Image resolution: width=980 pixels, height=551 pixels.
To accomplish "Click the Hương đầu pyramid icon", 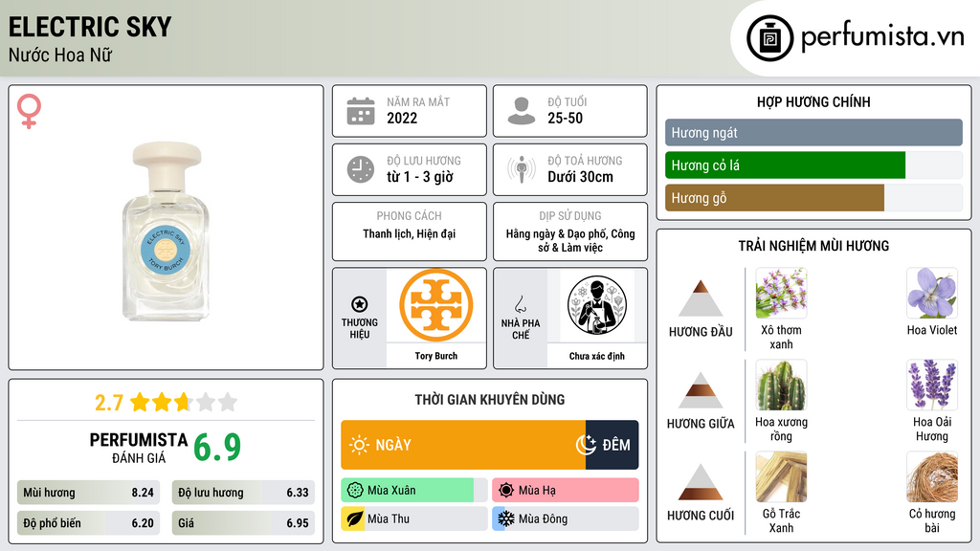I will point(701,298).
